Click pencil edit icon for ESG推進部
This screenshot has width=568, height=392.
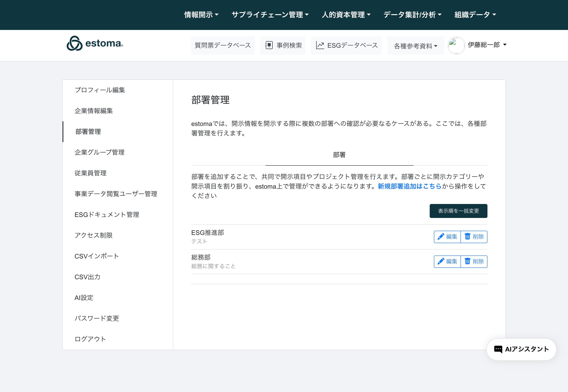pyautogui.click(x=441, y=237)
